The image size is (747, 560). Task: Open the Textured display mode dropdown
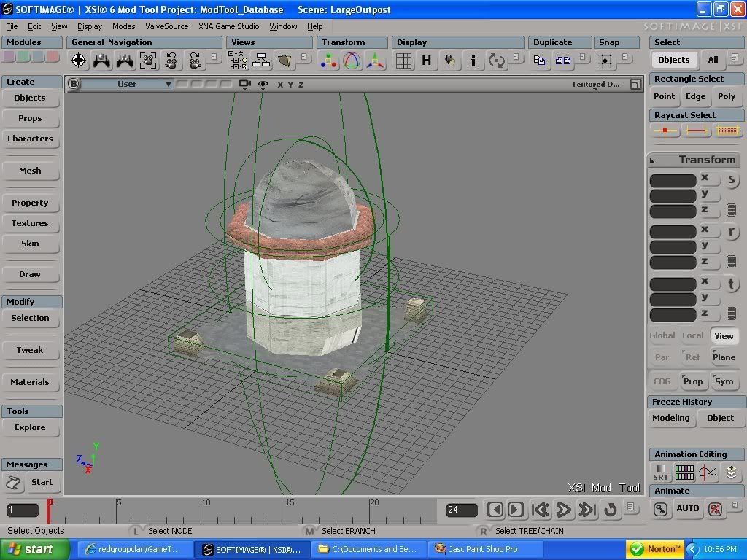click(595, 85)
